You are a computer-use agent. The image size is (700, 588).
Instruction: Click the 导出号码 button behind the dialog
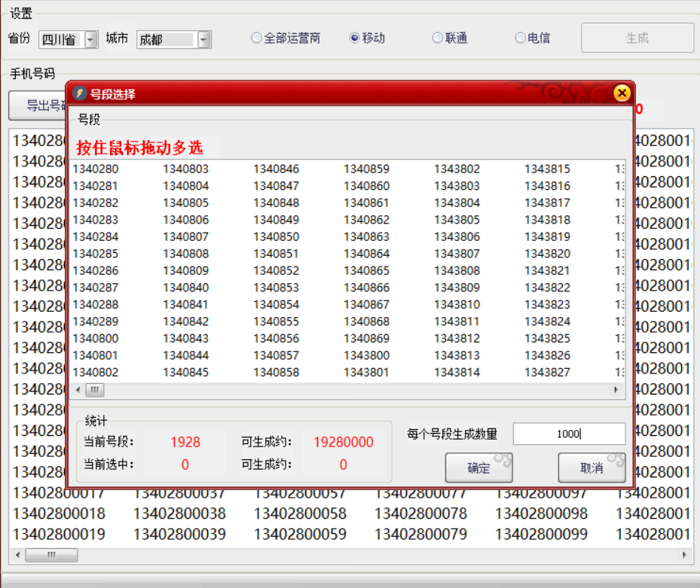[37, 105]
